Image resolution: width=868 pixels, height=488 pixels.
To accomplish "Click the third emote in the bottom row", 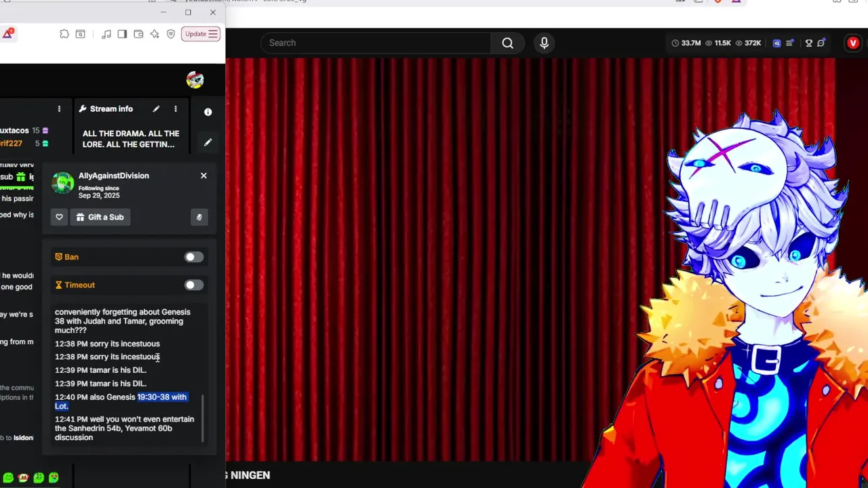I will [39, 478].
